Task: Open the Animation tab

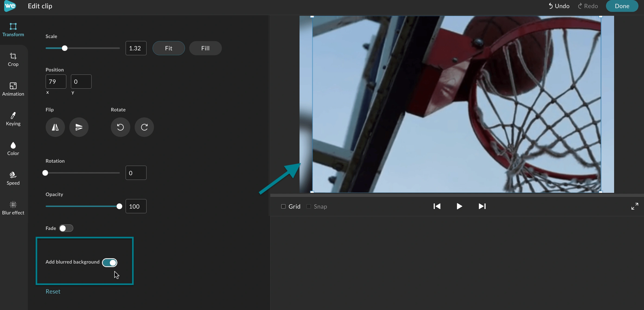Action: point(13,89)
